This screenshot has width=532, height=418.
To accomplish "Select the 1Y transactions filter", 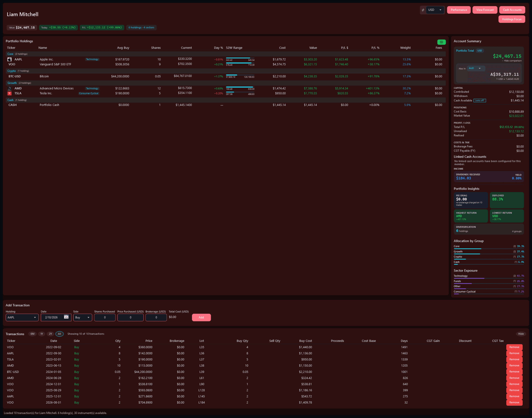I will pos(42,334).
